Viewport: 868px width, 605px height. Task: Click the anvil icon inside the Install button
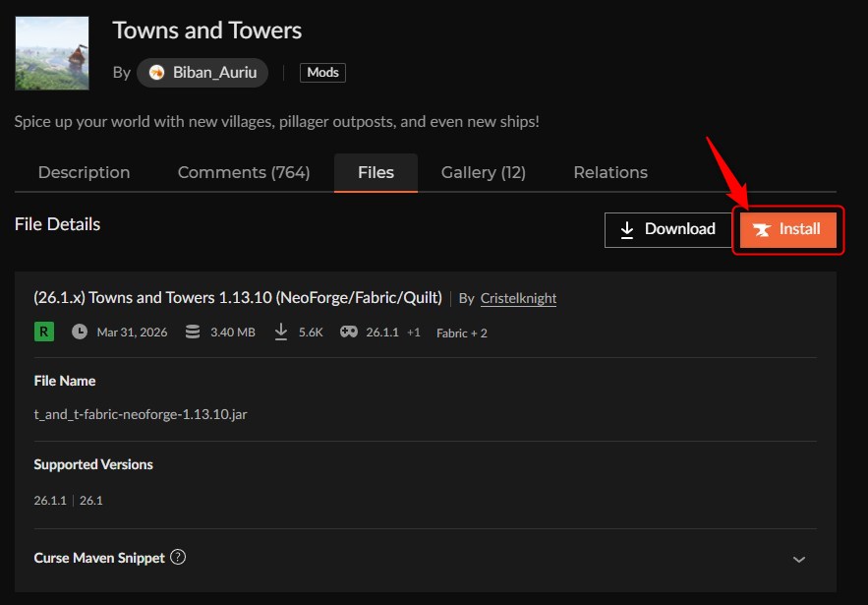point(764,229)
